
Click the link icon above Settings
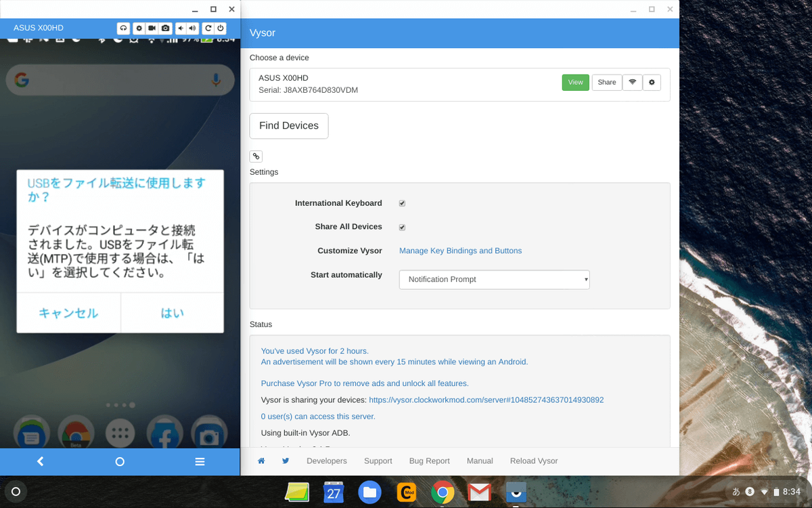point(256,156)
